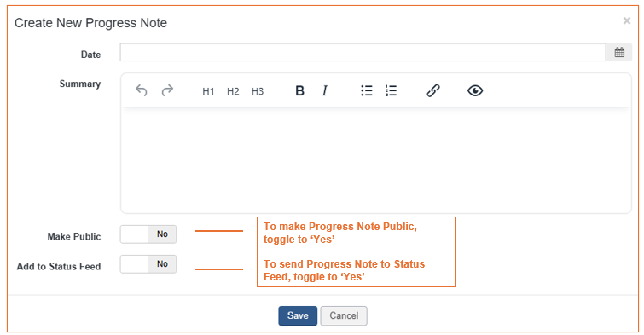Screen dimensions: 644x335
Task: Close the Create New Progress Note dialog
Action: [x=627, y=20]
